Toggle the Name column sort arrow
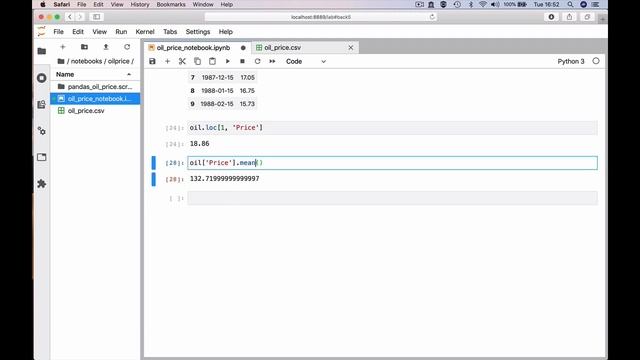640x360 pixels. (129, 74)
